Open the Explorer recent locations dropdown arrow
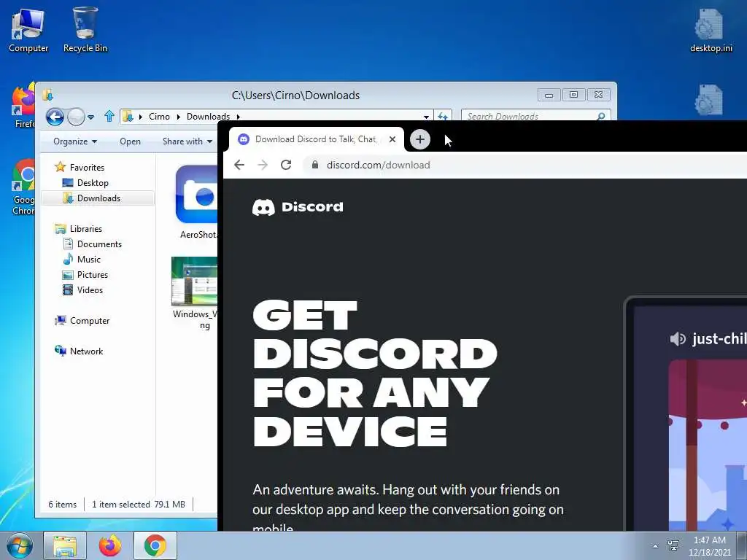747x560 pixels. 91,117
